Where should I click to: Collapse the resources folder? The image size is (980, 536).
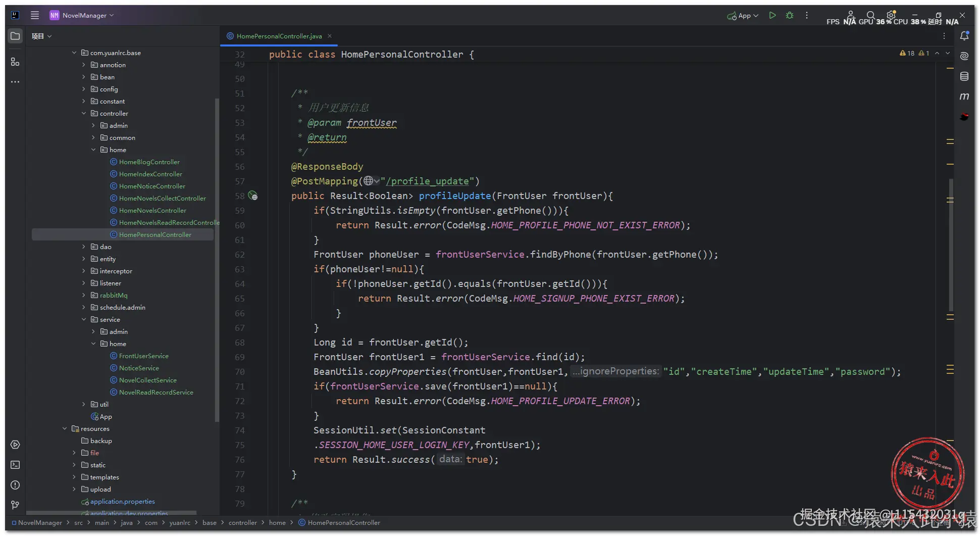65,428
